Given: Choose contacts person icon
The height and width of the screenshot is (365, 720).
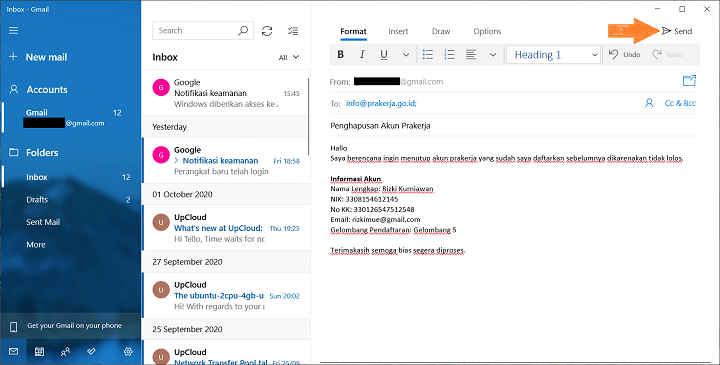Looking at the screenshot, I should [649, 103].
